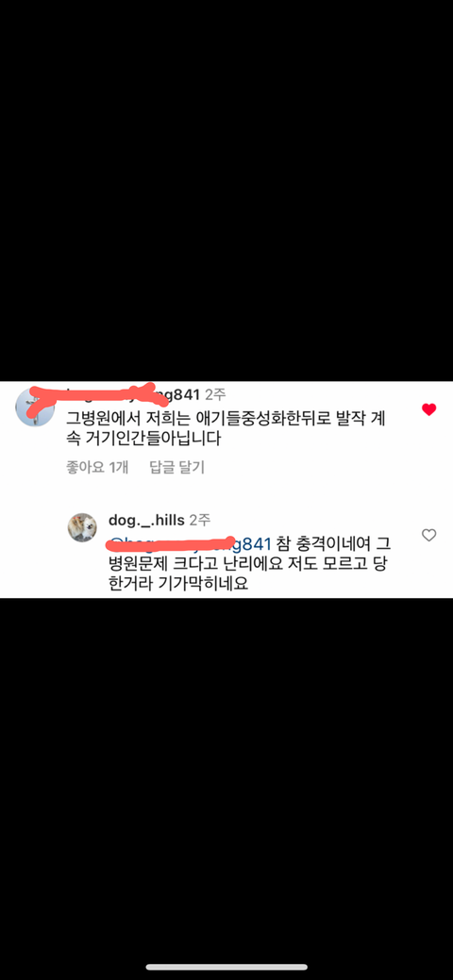Unlike the top comment's red heart
Screen dimensions: 453x980
point(428,410)
